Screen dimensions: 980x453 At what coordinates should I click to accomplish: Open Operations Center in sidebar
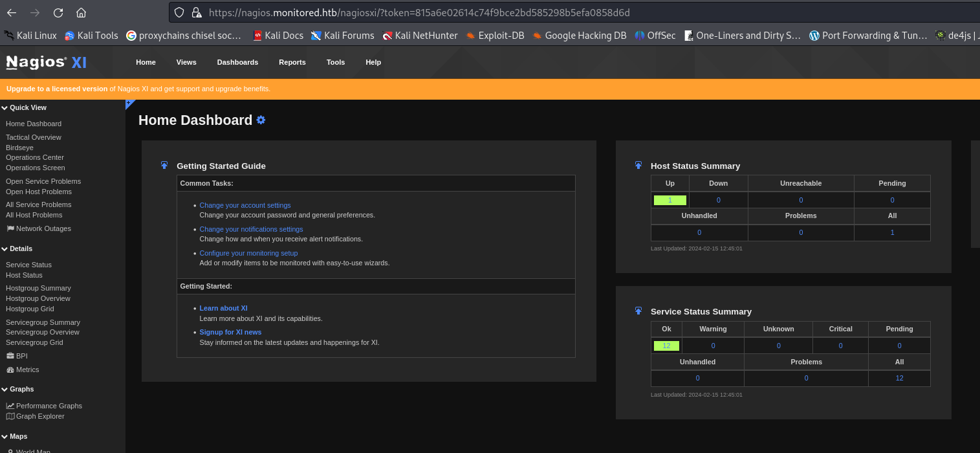(x=35, y=157)
